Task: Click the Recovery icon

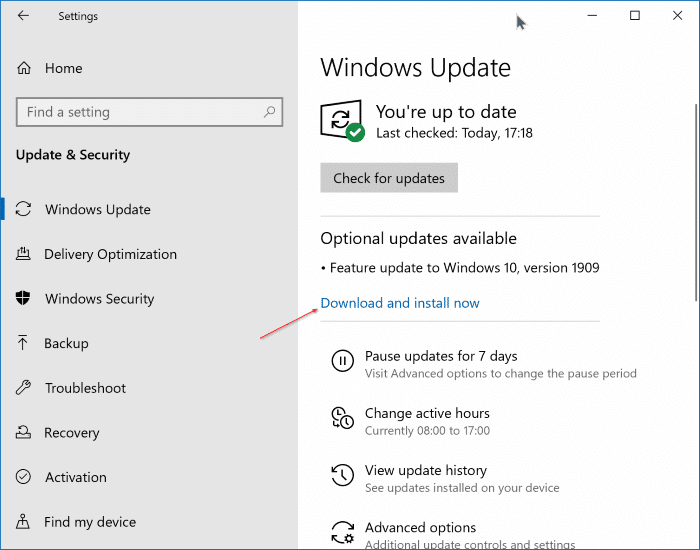Action: point(23,432)
